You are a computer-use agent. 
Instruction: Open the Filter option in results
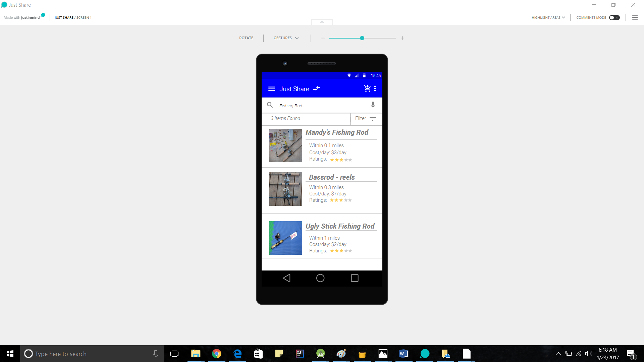365,119
